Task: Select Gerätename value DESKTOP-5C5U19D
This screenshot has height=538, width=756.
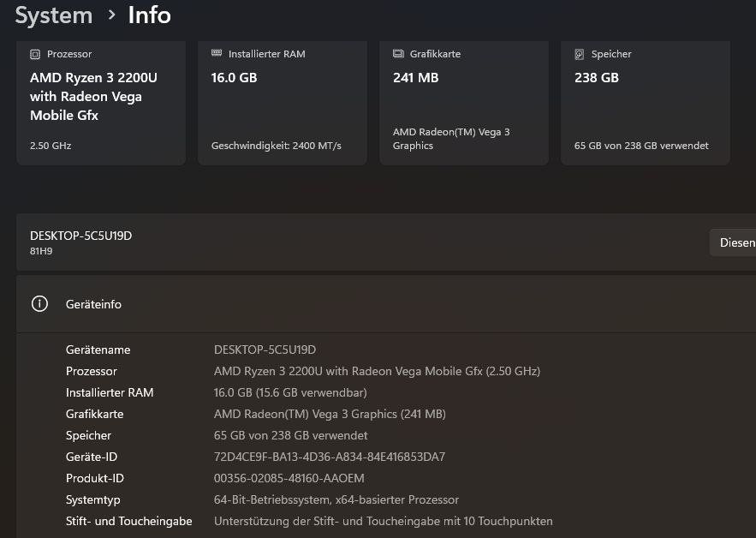Action: point(265,350)
